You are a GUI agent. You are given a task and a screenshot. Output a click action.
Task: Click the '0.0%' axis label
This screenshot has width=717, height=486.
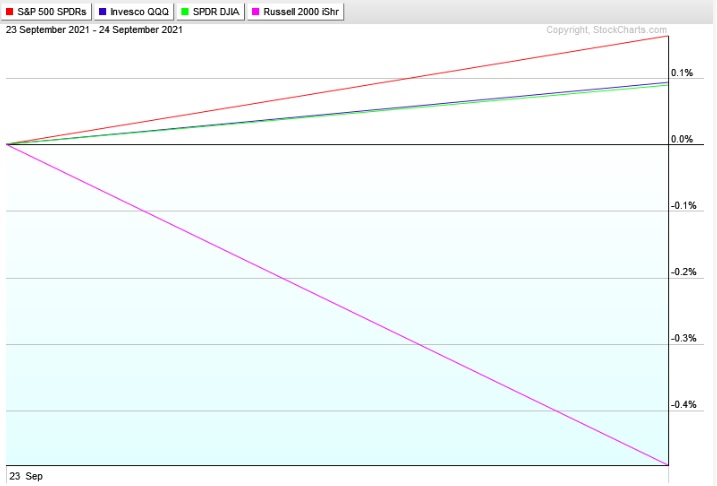click(x=682, y=139)
